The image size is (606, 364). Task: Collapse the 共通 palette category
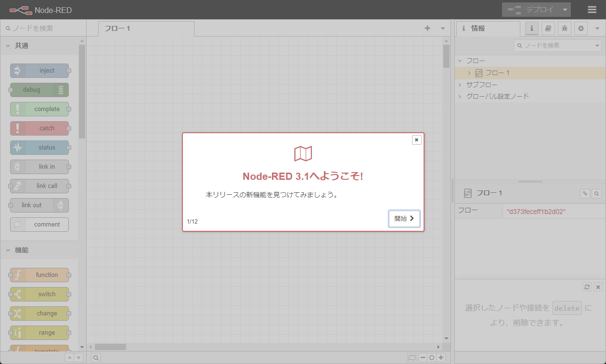click(8, 46)
